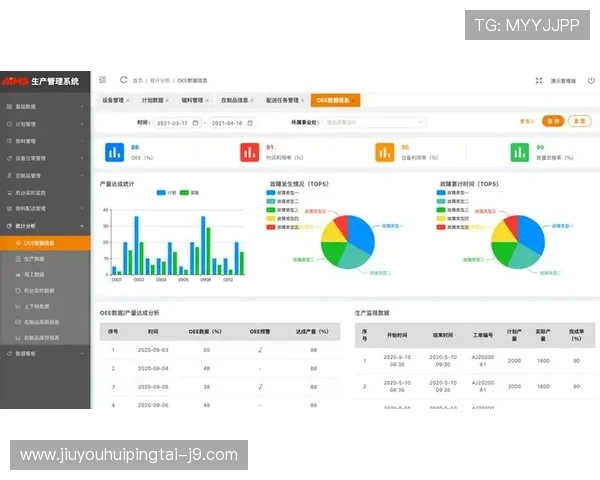This screenshot has height=480, width=600.
Task: Collapse the sidebar with the hamburger icon
Action: [x=103, y=80]
